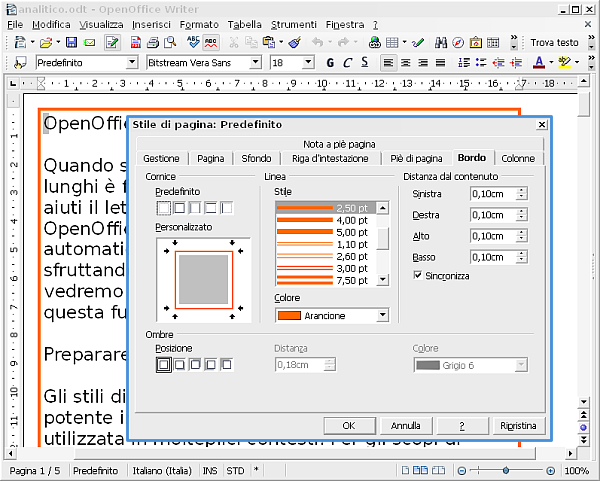Select bottom-right shadow position option

(179, 364)
